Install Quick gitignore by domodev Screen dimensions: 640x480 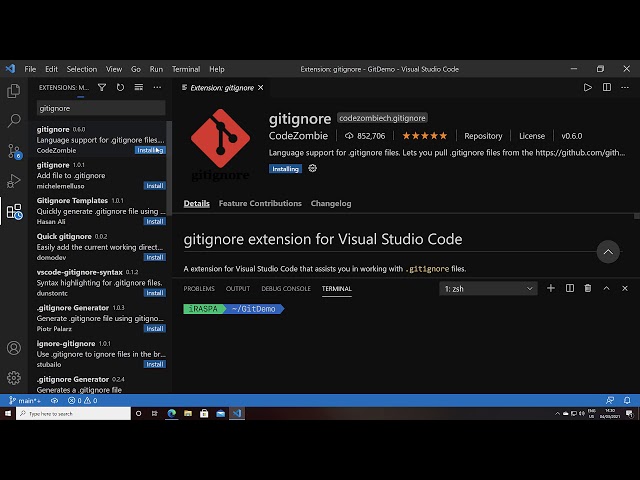[x=155, y=257]
